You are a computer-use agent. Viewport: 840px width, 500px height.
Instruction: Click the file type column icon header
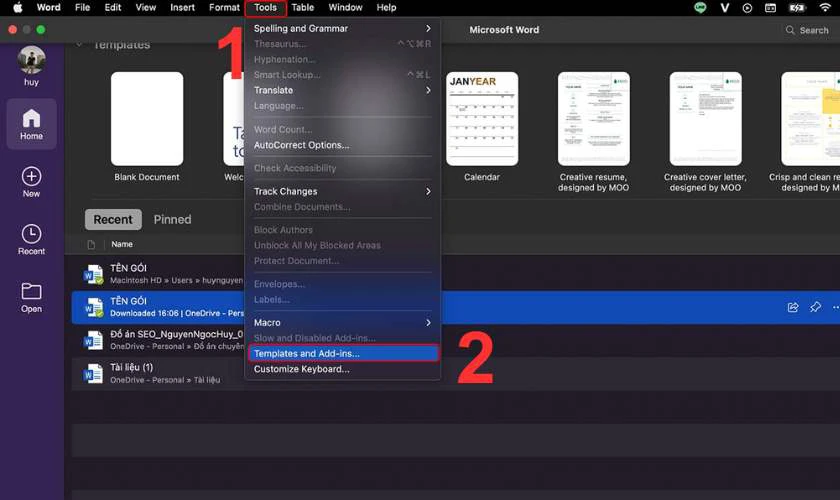(91, 244)
